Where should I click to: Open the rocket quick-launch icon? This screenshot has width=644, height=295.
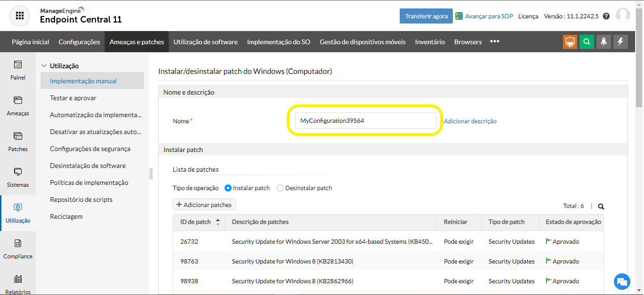(x=604, y=42)
